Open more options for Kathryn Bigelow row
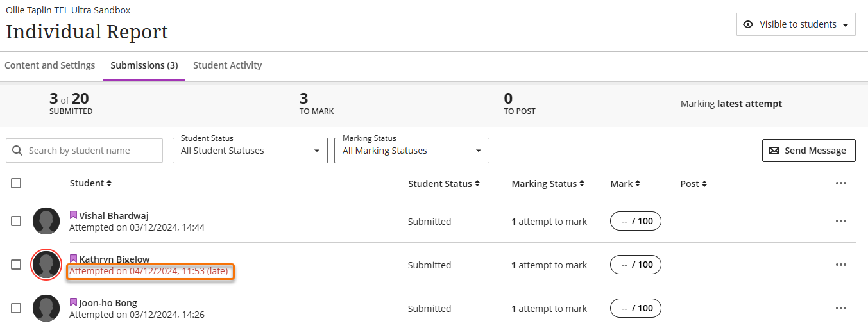The height and width of the screenshot is (328, 868). 840,265
